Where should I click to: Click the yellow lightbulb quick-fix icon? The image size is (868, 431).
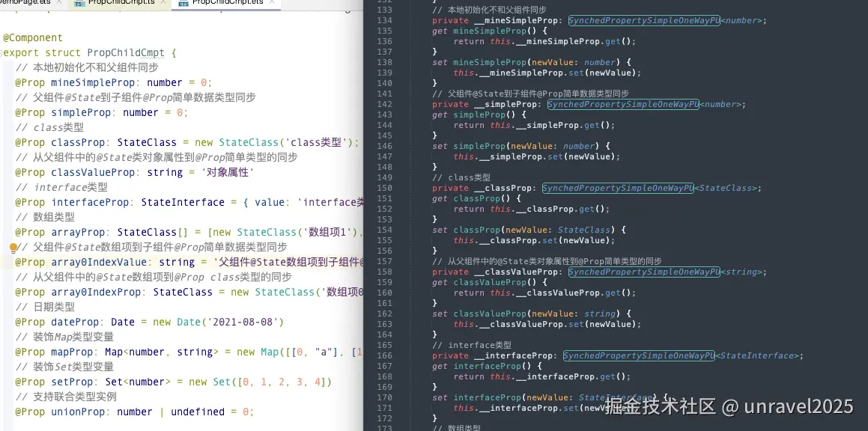click(13, 248)
